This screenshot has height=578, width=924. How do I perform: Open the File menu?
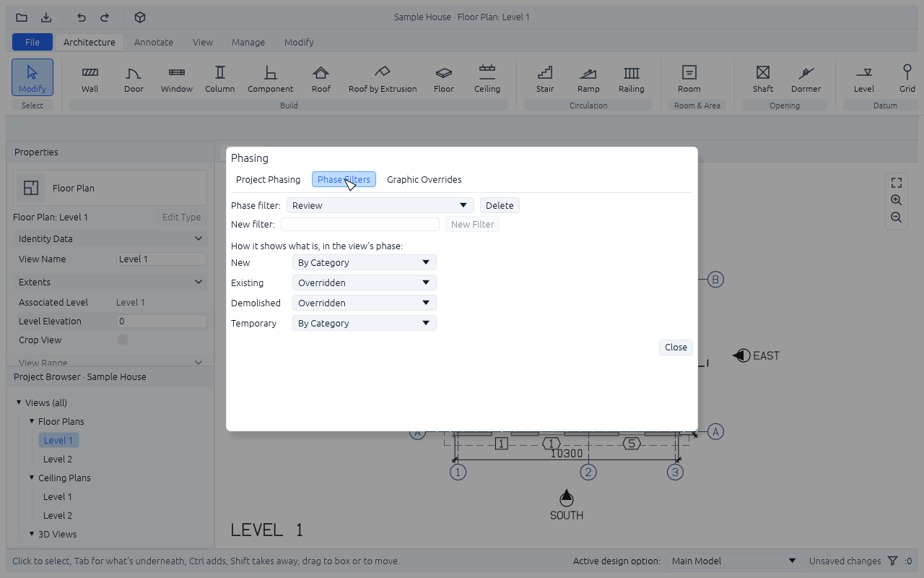(x=32, y=42)
